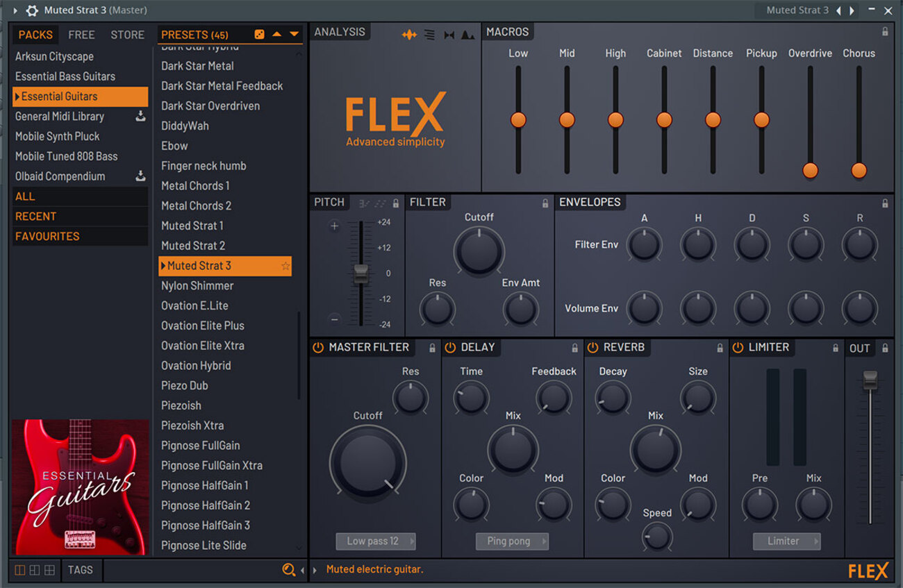The width and height of the screenshot is (903, 588).
Task: Click the pitch plus button
Action: pyautogui.click(x=334, y=226)
